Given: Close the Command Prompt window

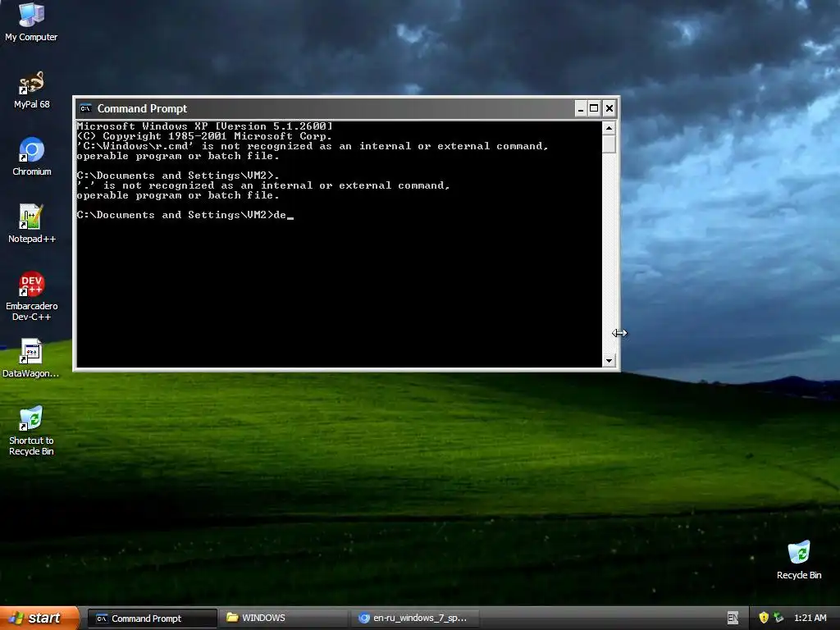Looking at the screenshot, I should (609, 109).
